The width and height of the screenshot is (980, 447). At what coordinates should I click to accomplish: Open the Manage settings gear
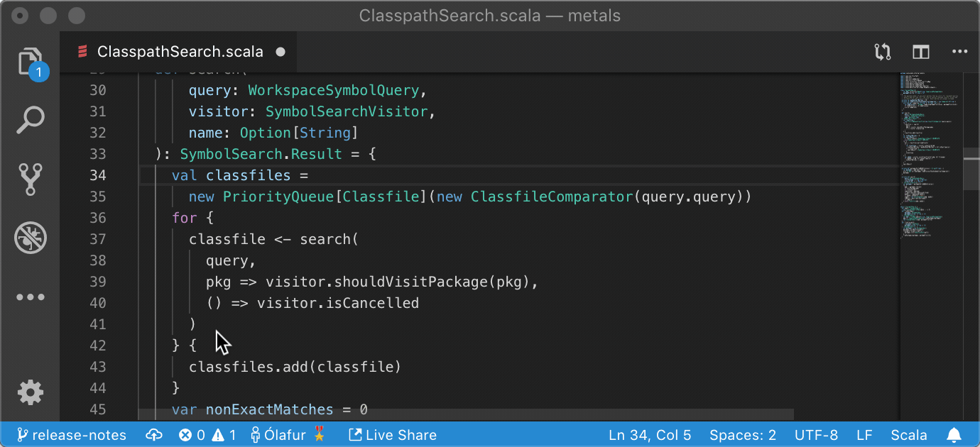(30, 392)
